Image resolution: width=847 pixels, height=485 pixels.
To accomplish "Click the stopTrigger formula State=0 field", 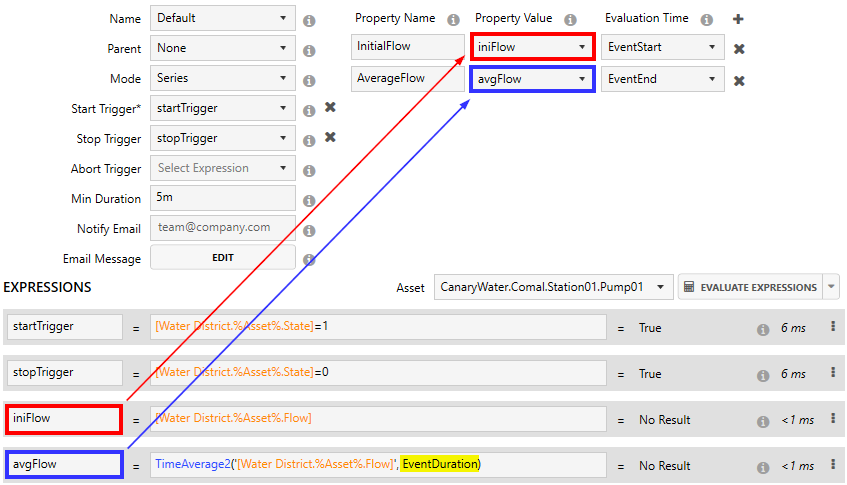I will [378, 373].
